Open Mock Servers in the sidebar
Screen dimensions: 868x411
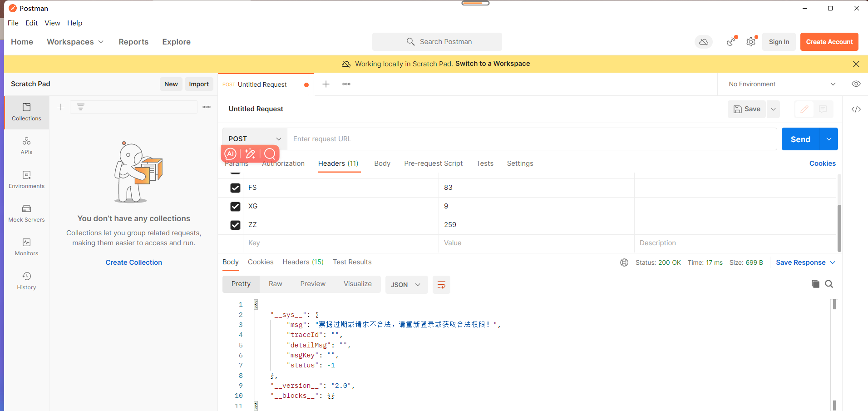tap(27, 213)
